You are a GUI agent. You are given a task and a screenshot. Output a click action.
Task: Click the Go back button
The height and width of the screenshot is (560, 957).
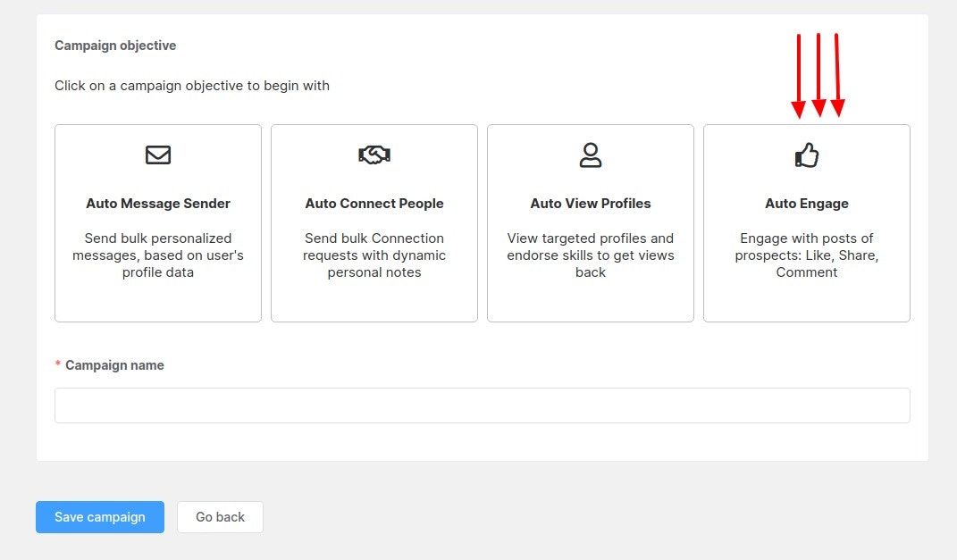click(219, 516)
